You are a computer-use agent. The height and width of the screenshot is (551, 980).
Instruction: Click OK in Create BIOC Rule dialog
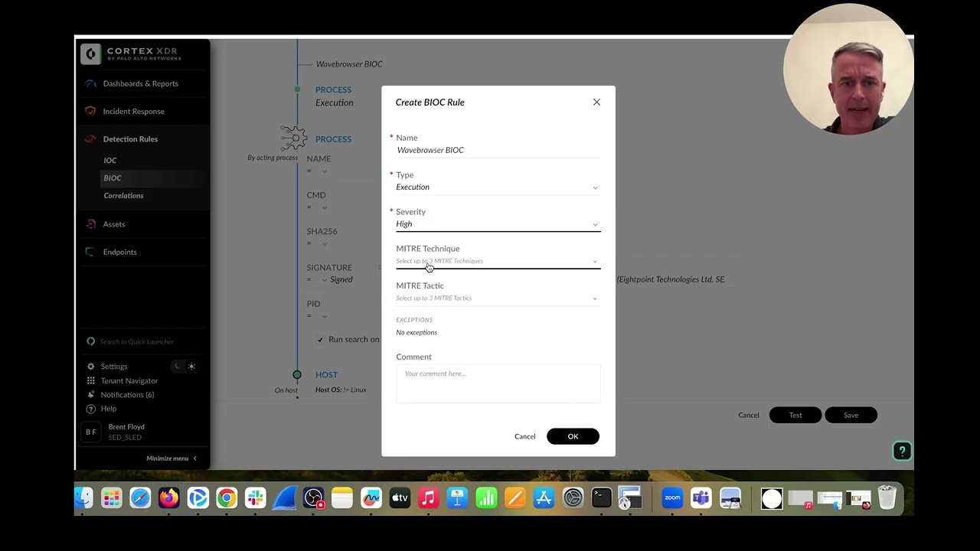(573, 436)
